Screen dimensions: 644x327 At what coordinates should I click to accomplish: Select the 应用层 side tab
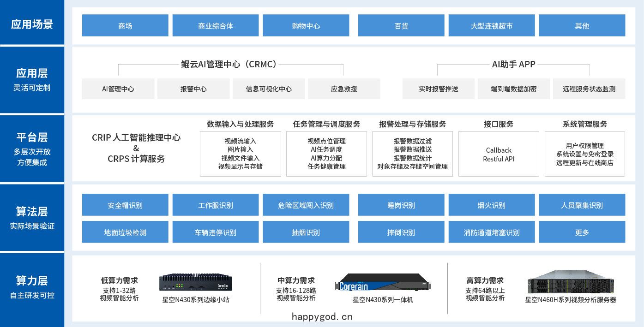point(32,80)
